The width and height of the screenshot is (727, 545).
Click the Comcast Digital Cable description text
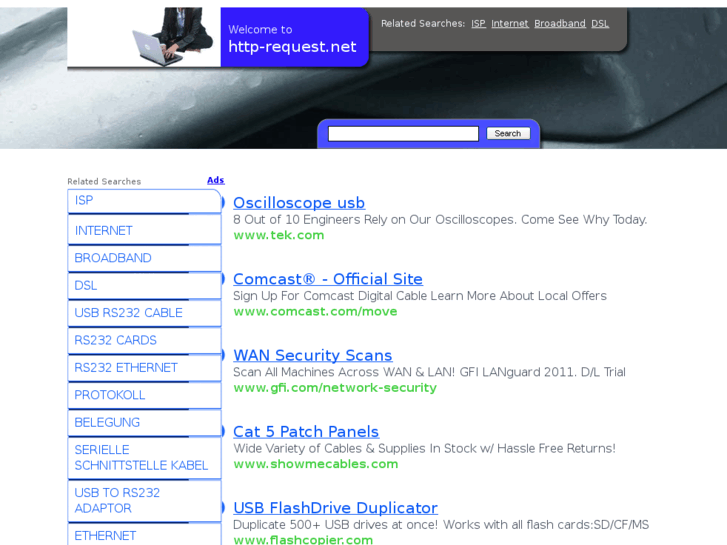click(420, 296)
